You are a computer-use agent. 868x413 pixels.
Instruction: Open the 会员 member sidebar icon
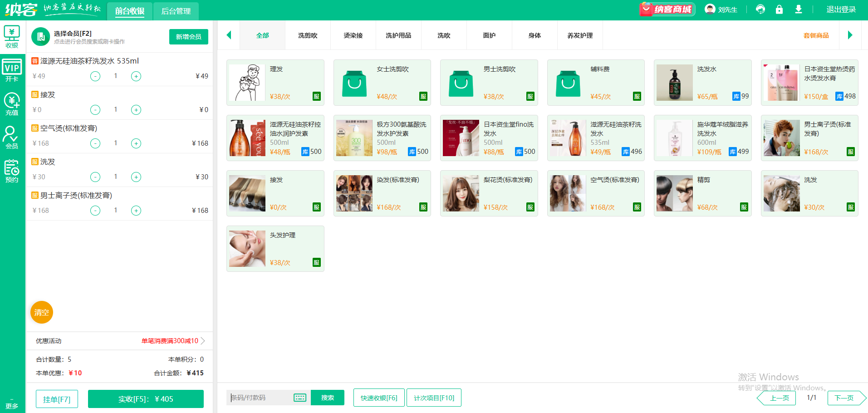12,138
